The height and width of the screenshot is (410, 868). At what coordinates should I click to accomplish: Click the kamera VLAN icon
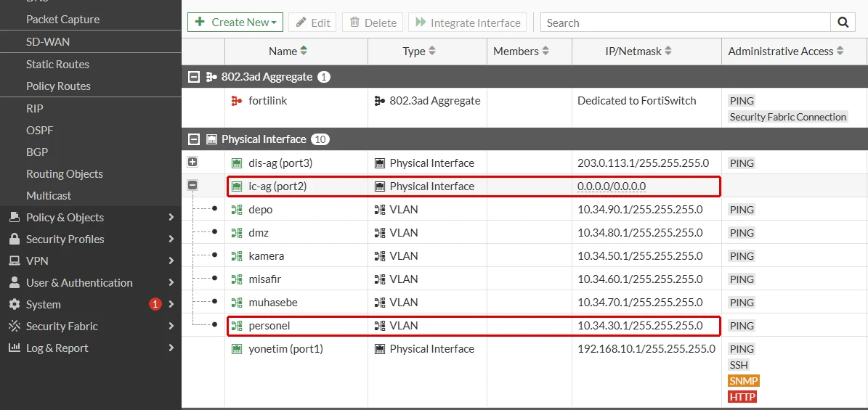[237, 256]
